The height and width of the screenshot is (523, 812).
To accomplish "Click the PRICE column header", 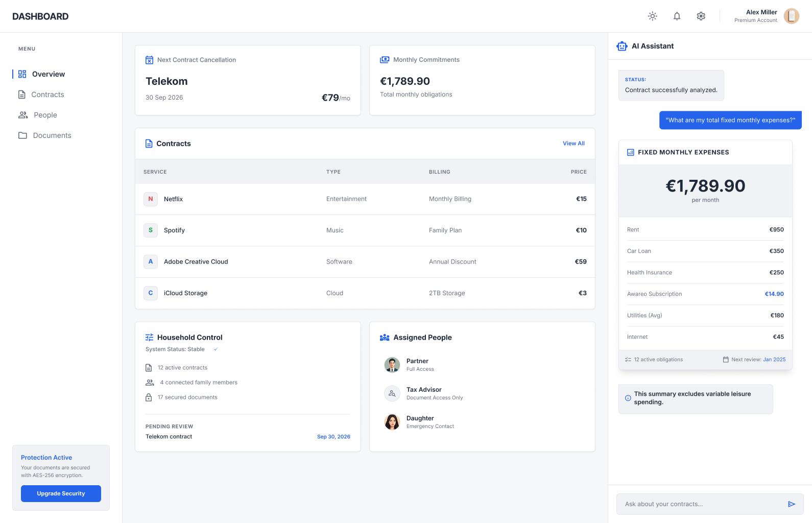I will coord(579,172).
